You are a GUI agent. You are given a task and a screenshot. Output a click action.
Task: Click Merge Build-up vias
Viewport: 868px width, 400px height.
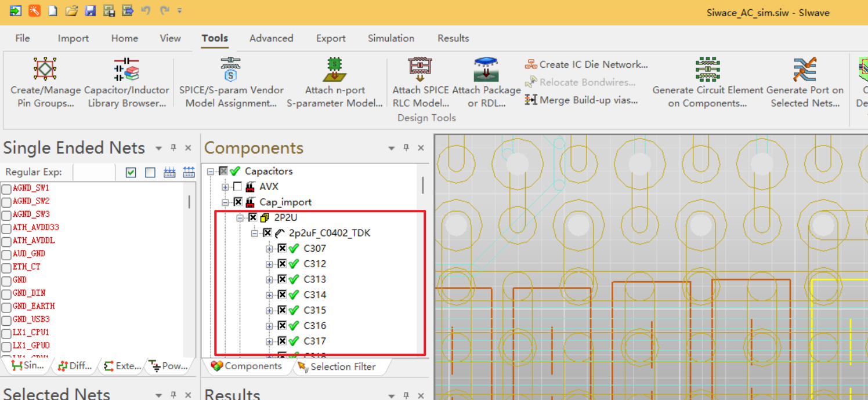pos(581,100)
